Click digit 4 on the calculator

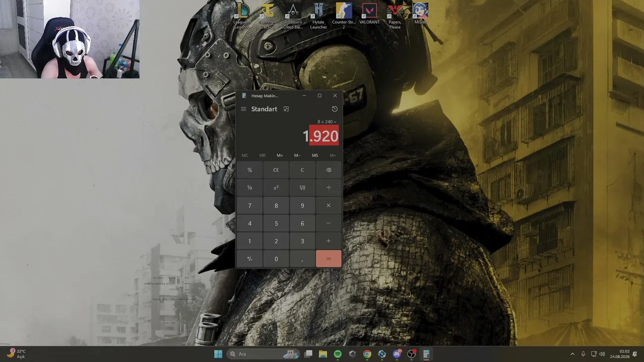coord(250,223)
